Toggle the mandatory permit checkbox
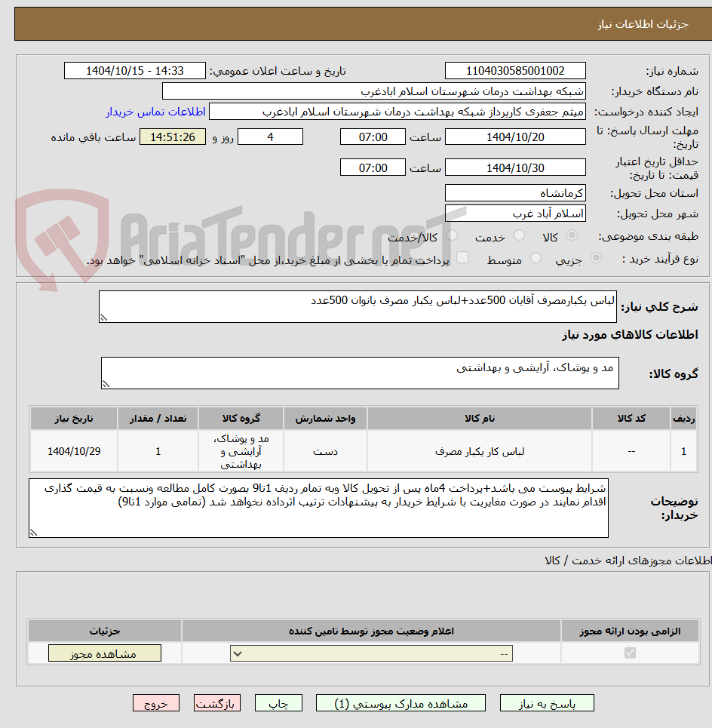Image resolution: width=712 pixels, height=728 pixels. tap(630, 653)
